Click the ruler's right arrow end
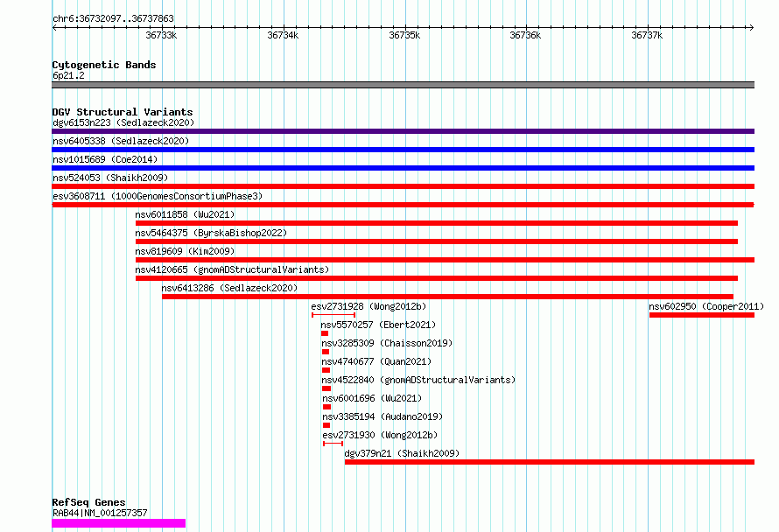The height and width of the screenshot is (532, 779). coord(751,27)
